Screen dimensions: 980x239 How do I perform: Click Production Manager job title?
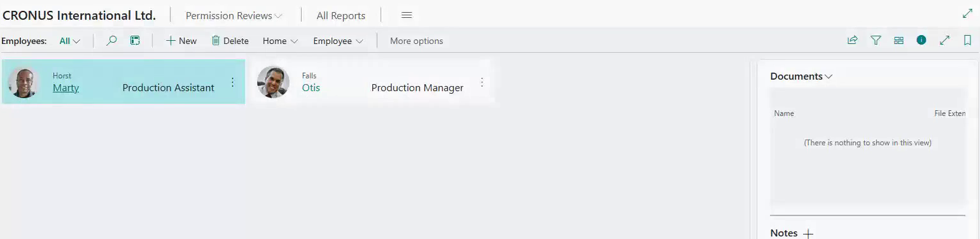tap(417, 88)
